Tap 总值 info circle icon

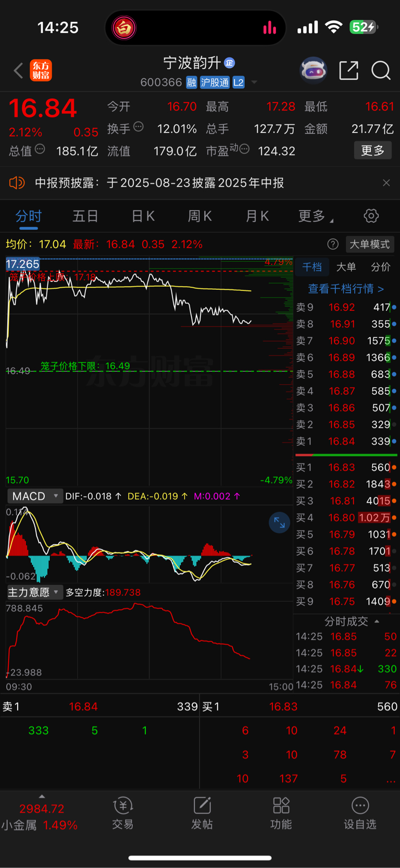coord(40,149)
